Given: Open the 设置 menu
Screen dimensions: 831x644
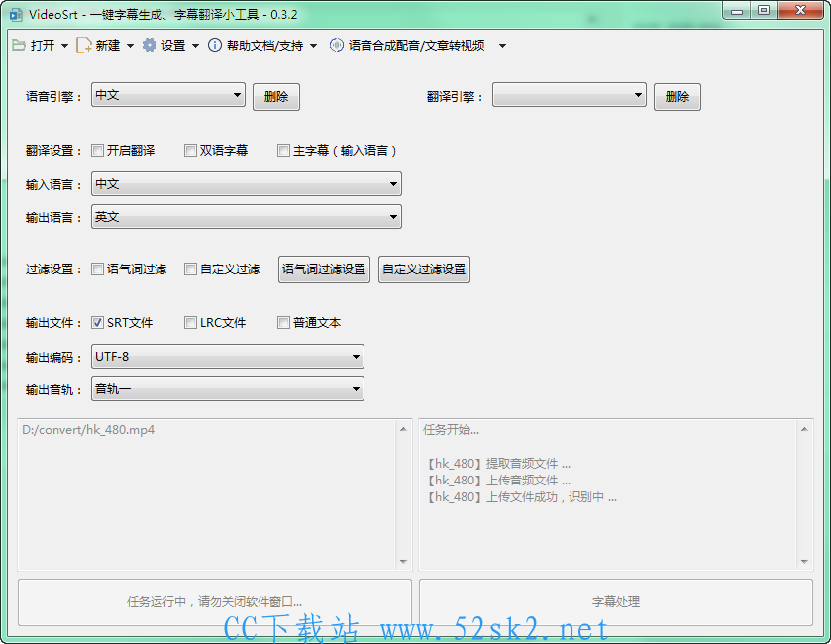Looking at the screenshot, I should (x=171, y=45).
